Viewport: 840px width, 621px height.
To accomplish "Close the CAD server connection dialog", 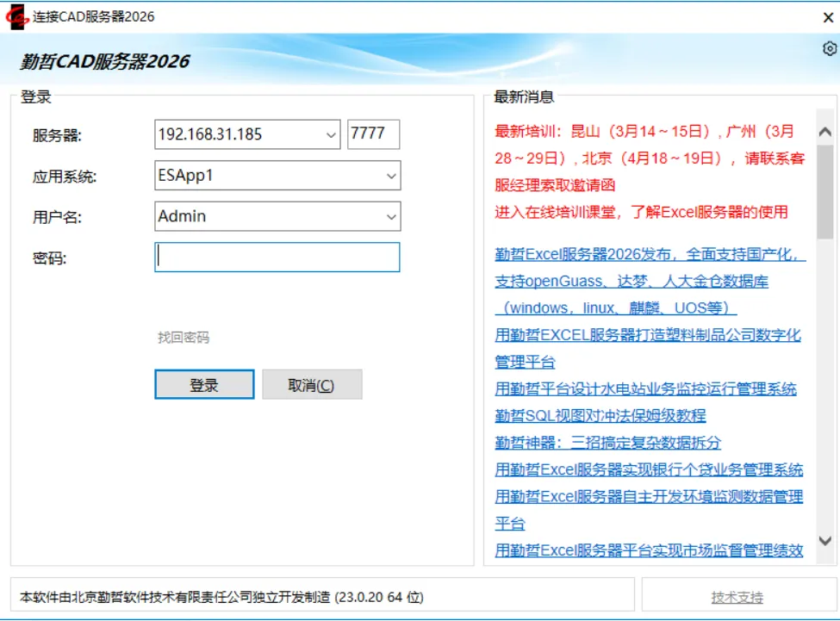I will (x=828, y=18).
